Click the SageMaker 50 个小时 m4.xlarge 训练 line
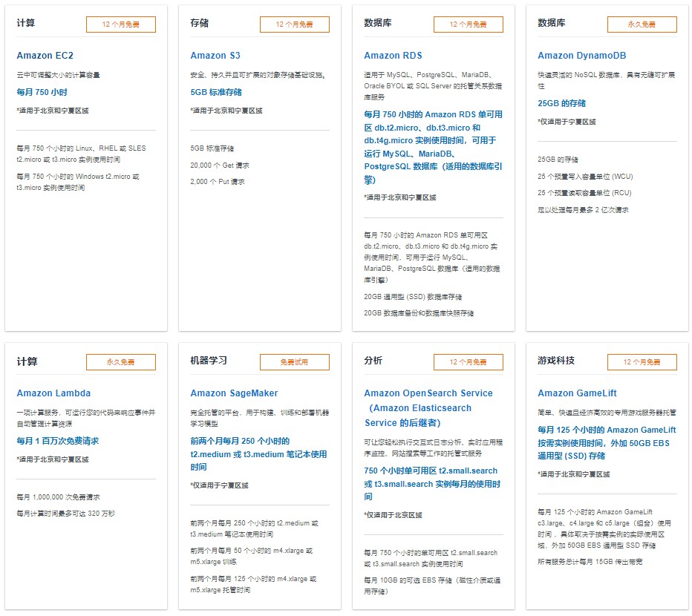The image size is (692, 616). click(252, 557)
